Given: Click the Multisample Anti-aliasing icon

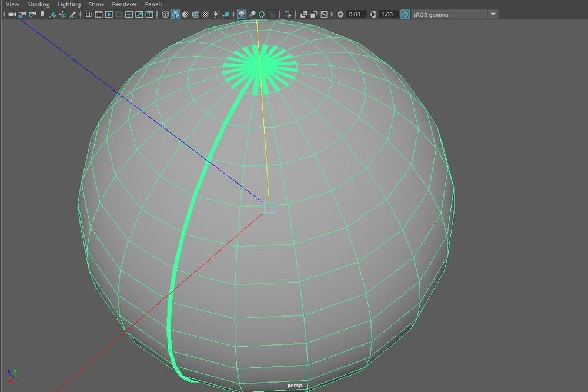Looking at the screenshot, I should coord(262,14).
